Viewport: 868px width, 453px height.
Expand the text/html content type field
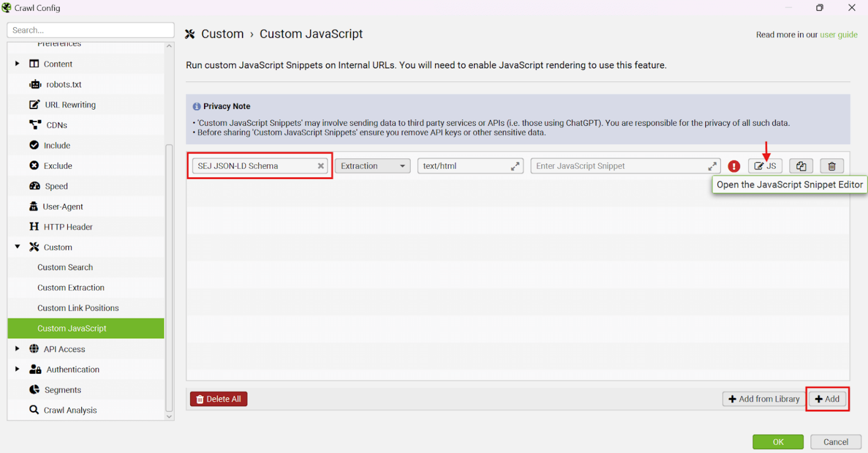[514, 165]
